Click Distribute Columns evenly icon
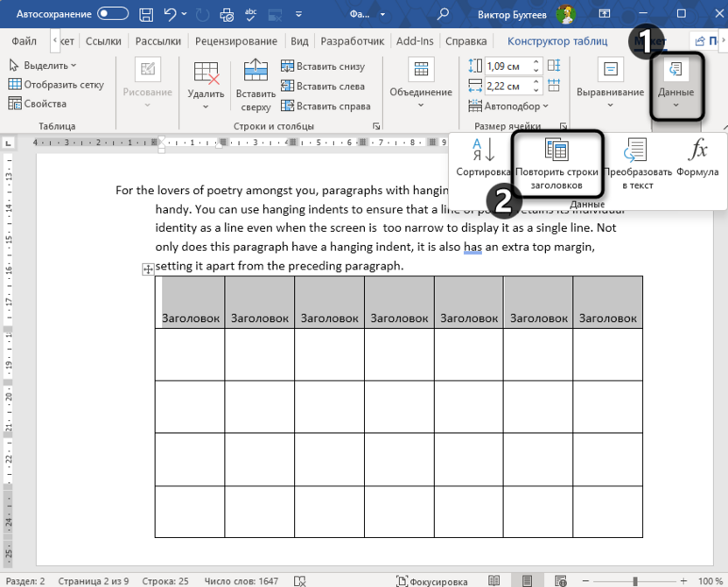The width and height of the screenshot is (728, 587). pyautogui.click(x=554, y=86)
